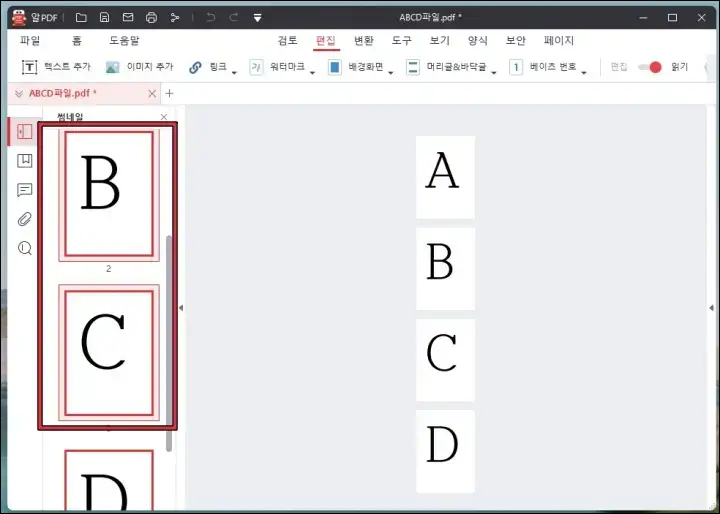Select the page B thumbnail
The height and width of the screenshot is (514, 720).
[109, 194]
